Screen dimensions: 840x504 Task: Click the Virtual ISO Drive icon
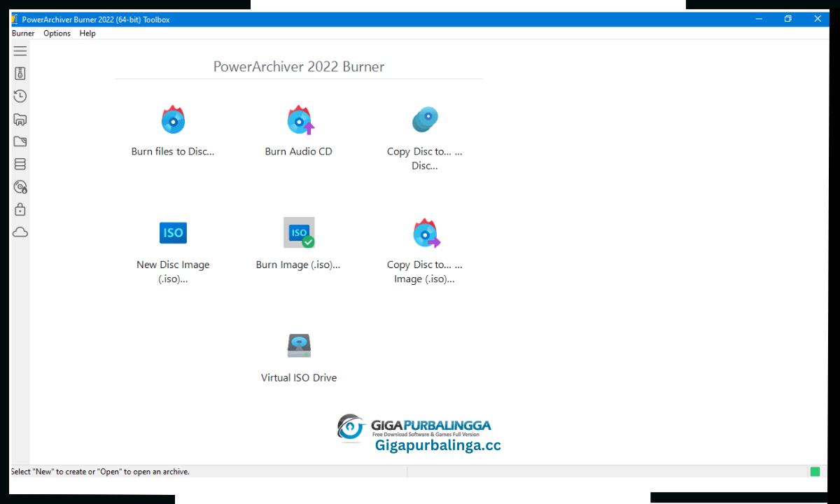[299, 346]
